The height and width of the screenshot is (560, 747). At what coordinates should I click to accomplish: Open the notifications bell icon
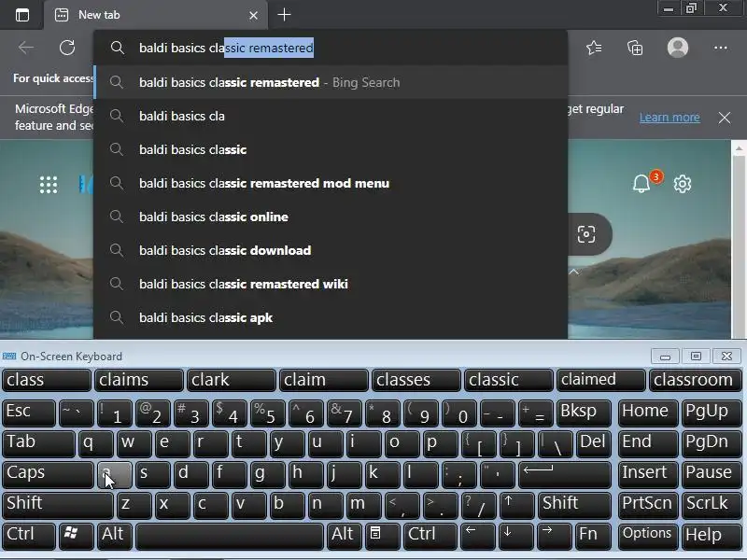point(641,183)
